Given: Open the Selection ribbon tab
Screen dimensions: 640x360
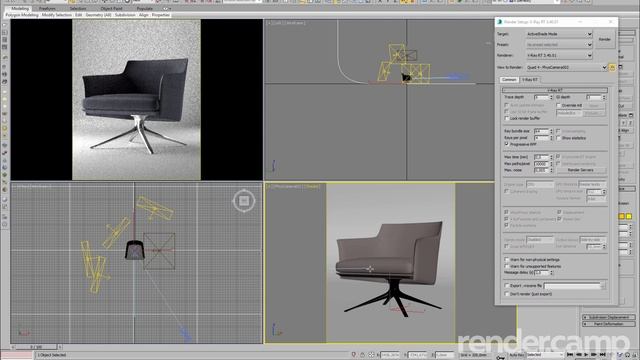Looking at the screenshot, I should coord(78,8).
